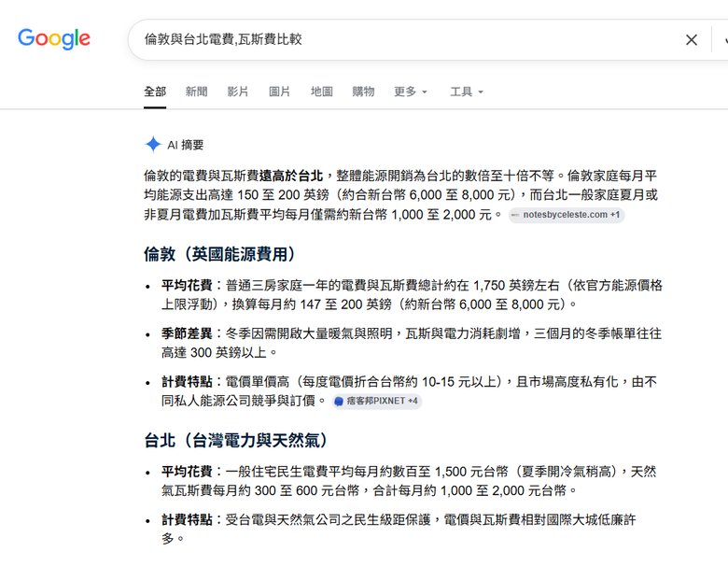The image size is (728, 566).
Task: Click 平均花費 under the 倫敦 section
Action: [x=187, y=285]
